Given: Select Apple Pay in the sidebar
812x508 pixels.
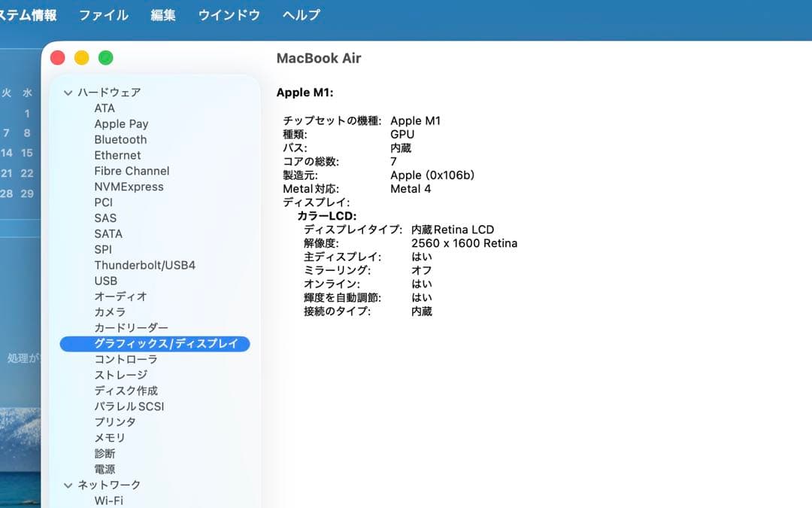Looking at the screenshot, I should [x=121, y=123].
